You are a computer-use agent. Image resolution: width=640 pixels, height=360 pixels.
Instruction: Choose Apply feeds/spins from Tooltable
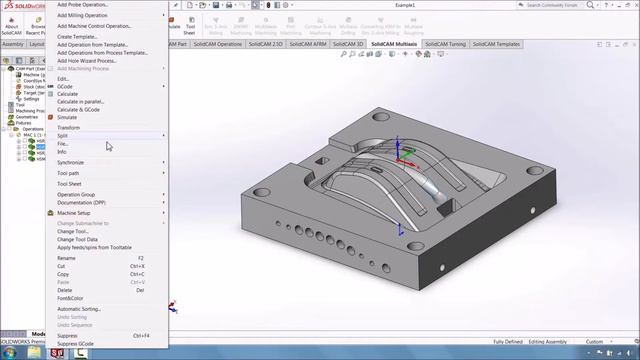[x=94, y=247]
